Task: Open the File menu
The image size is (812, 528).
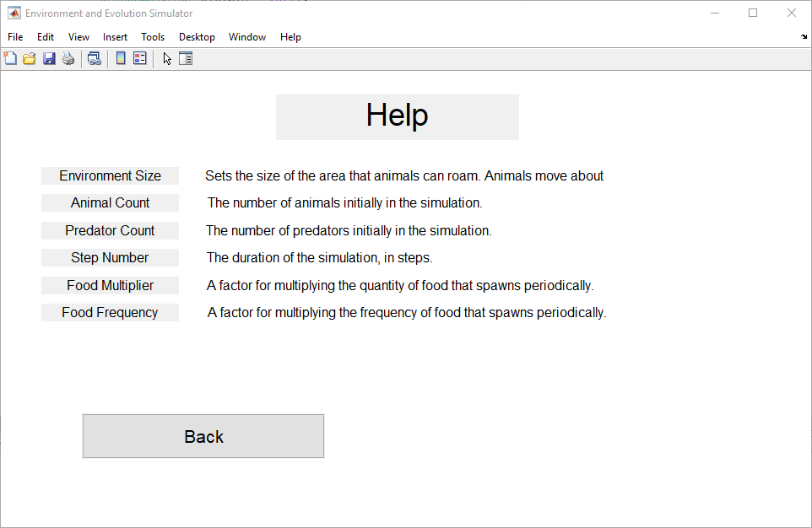Action: point(15,37)
